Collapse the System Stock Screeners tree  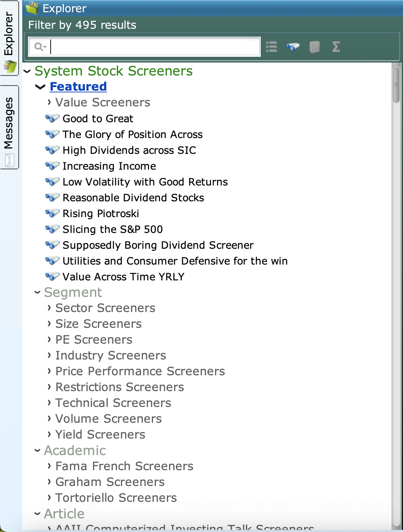27,71
